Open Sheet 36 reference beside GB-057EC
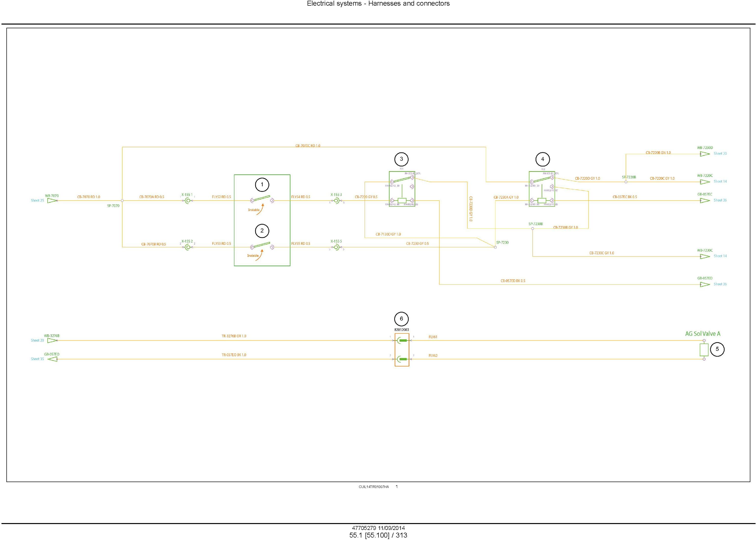The image size is (756, 540). click(x=720, y=200)
